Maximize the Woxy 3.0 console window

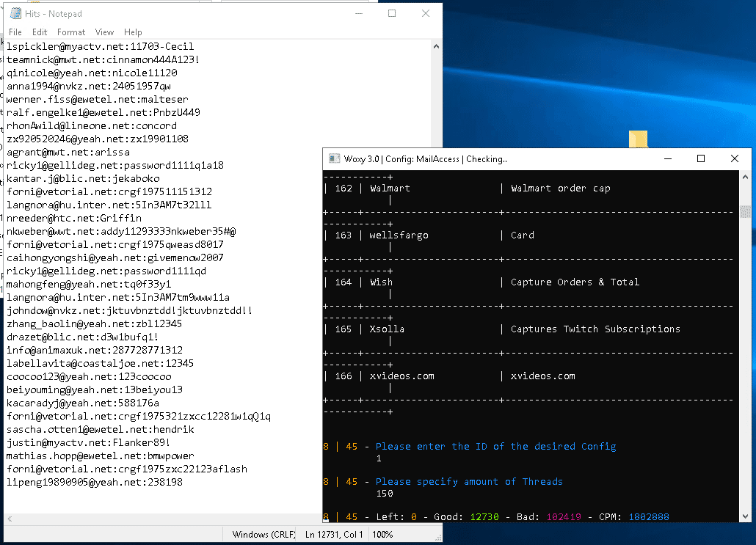(x=701, y=159)
